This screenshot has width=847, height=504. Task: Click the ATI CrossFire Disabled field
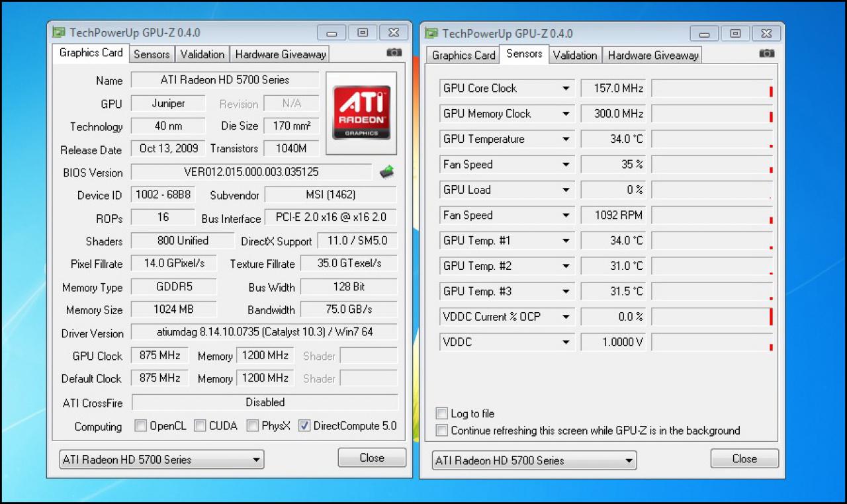265,402
